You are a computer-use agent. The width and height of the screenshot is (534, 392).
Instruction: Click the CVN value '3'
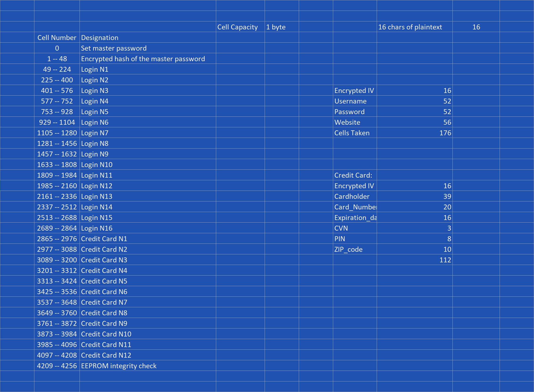[415, 228]
